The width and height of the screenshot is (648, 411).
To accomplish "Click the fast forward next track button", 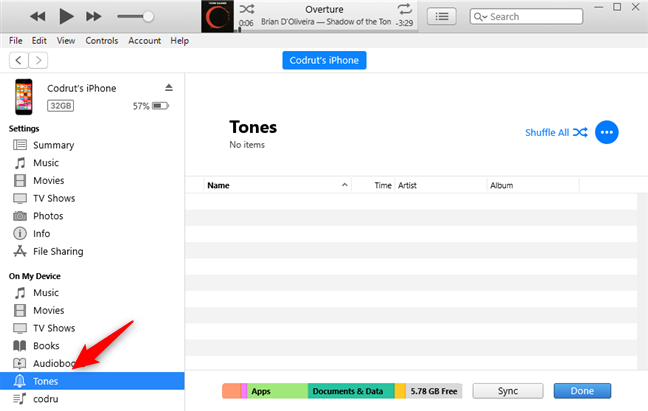I will point(94,17).
